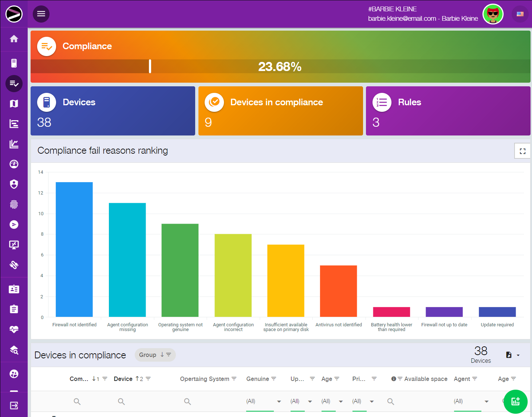This screenshot has width=532, height=417.
Task: Toggle filter on Operating System column
Action: tap(234, 379)
